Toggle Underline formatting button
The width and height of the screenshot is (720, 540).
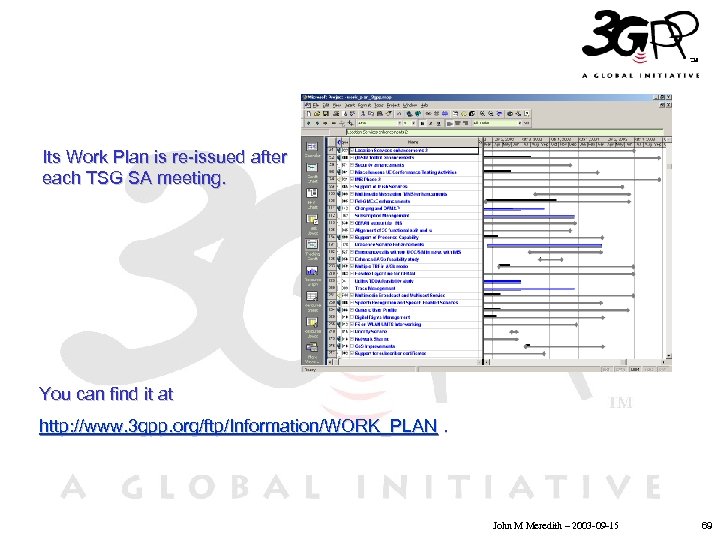pos(439,123)
